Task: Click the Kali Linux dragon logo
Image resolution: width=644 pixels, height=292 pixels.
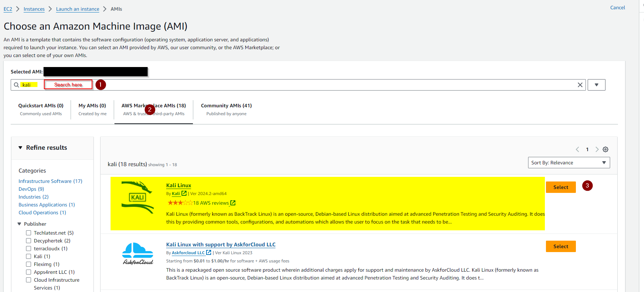Action: pos(138,198)
